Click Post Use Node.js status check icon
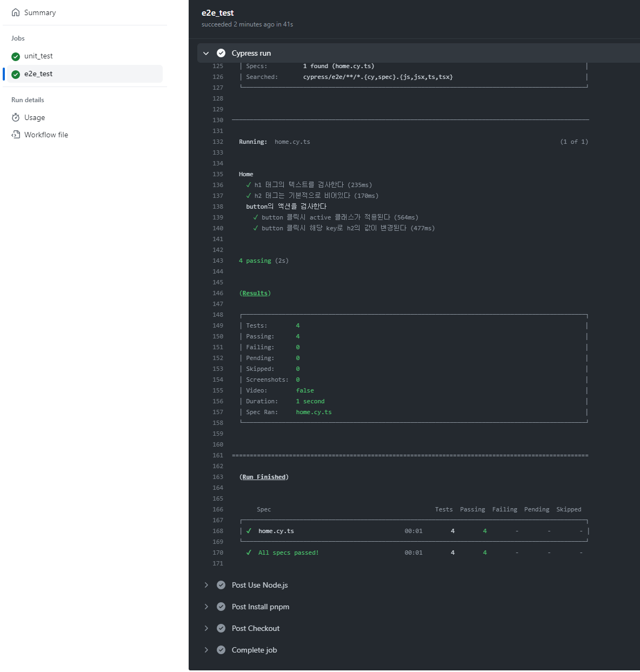640x672 pixels. point(221,585)
